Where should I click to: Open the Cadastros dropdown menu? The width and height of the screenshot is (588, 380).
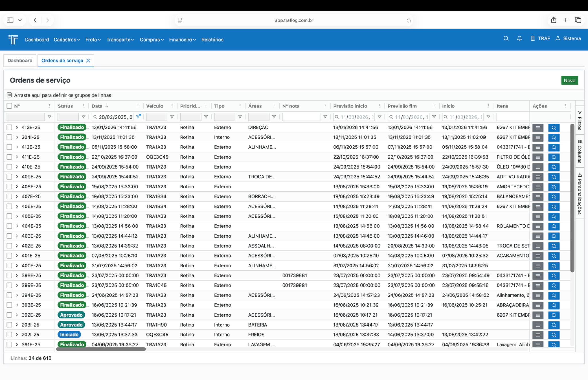click(x=67, y=40)
